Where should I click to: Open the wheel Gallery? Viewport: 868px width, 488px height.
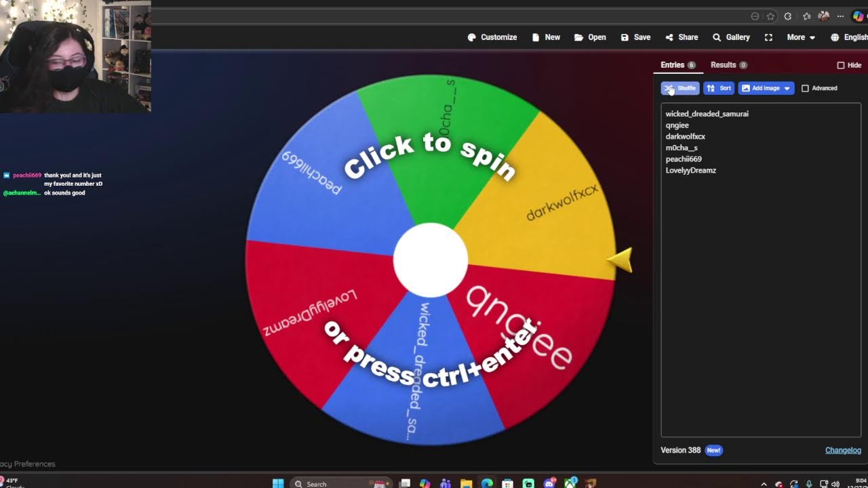point(731,37)
